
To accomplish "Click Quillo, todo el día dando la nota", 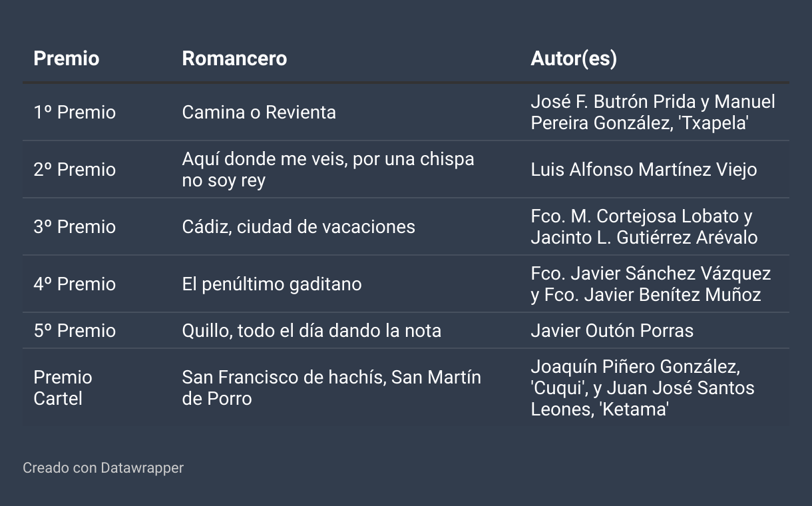I will (x=311, y=331).
